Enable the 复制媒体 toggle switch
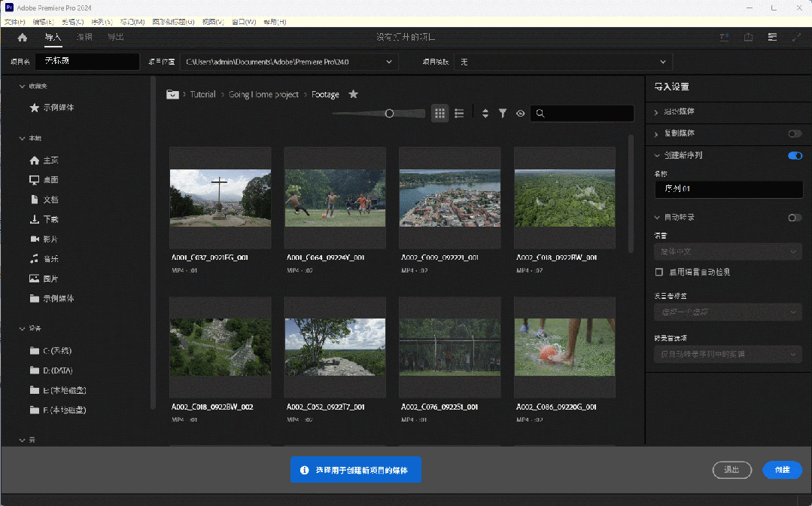This screenshot has height=506, width=812. click(x=794, y=133)
